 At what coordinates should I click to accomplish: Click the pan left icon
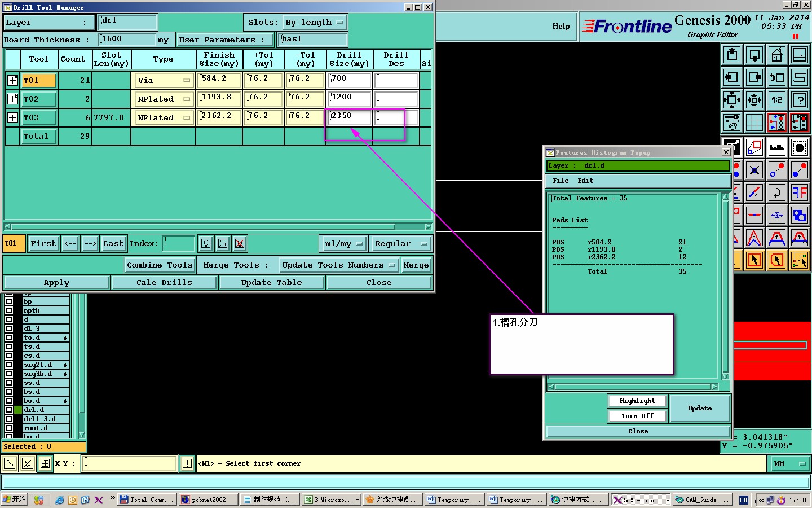click(732, 77)
